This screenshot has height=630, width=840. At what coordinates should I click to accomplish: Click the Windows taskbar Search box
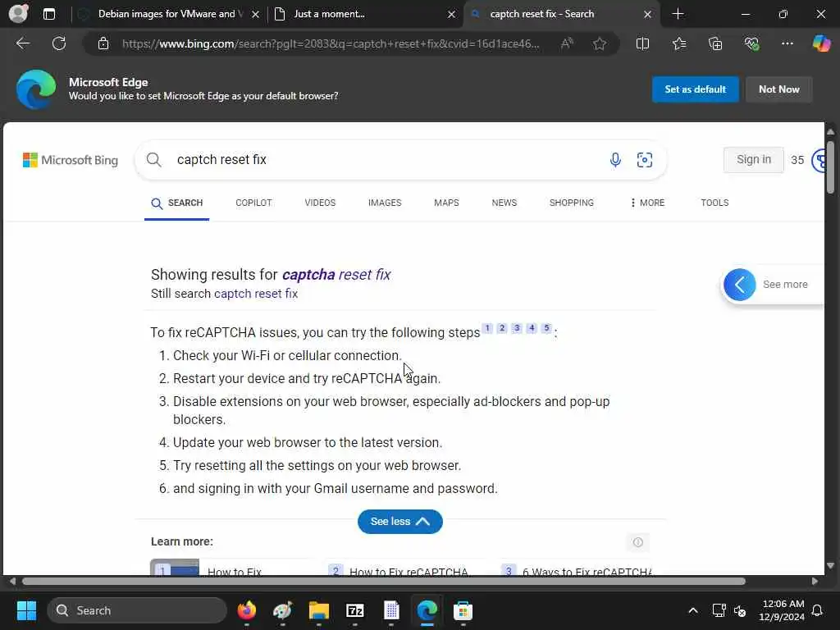[137, 610]
